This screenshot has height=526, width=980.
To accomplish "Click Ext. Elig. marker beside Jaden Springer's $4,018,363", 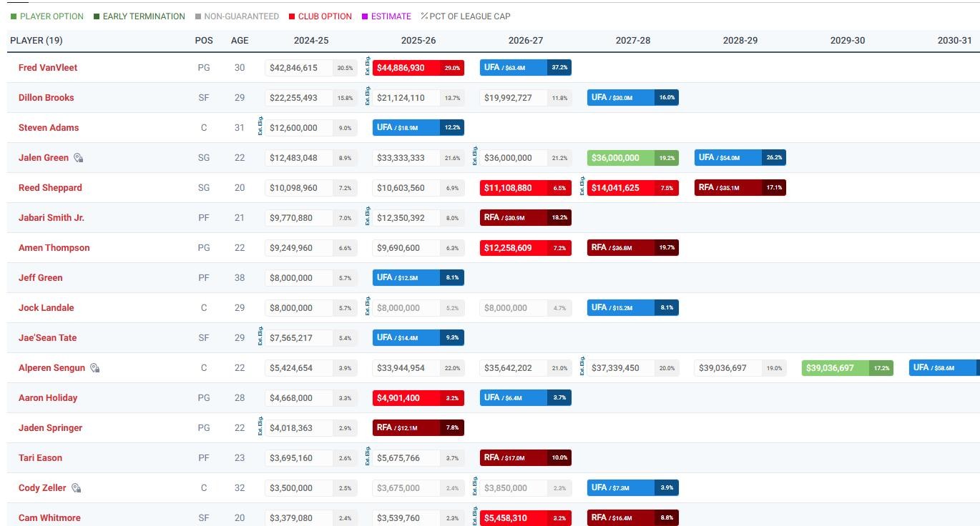I will point(260,427).
